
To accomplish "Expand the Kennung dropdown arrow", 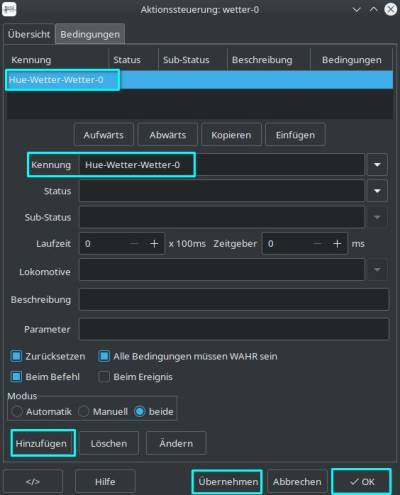I will [x=377, y=165].
